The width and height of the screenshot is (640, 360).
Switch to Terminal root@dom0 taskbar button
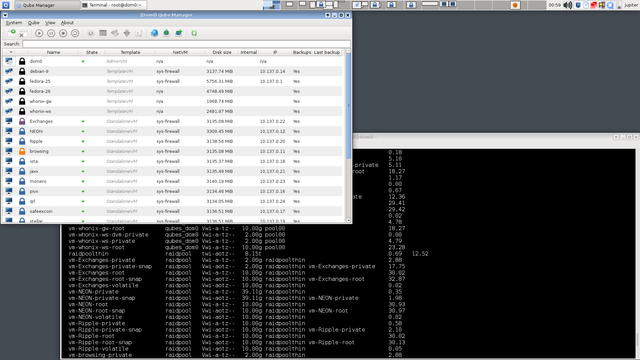pos(113,5)
